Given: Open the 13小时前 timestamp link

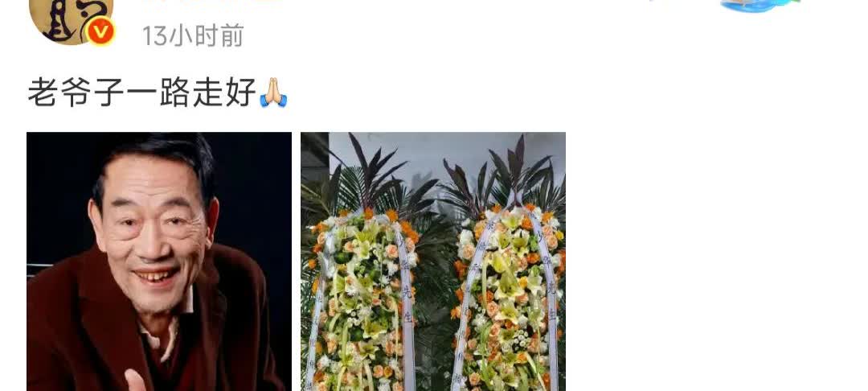Looking at the screenshot, I should tap(193, 35).
